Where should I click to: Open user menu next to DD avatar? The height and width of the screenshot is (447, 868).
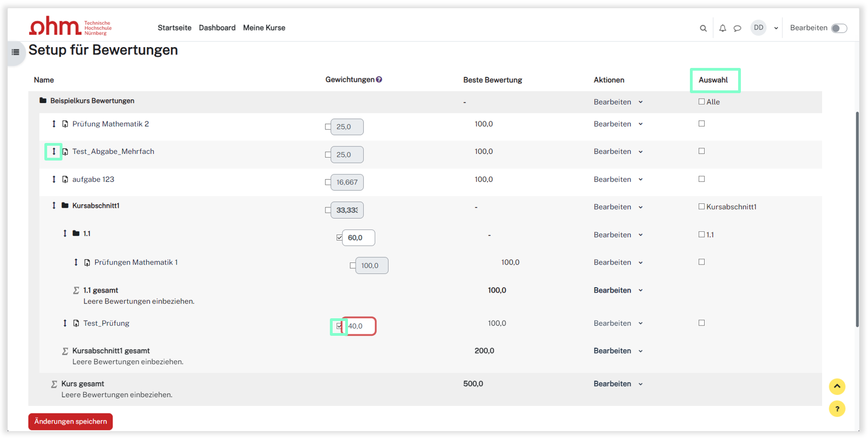pyautogui.click(x=776, y=28)
